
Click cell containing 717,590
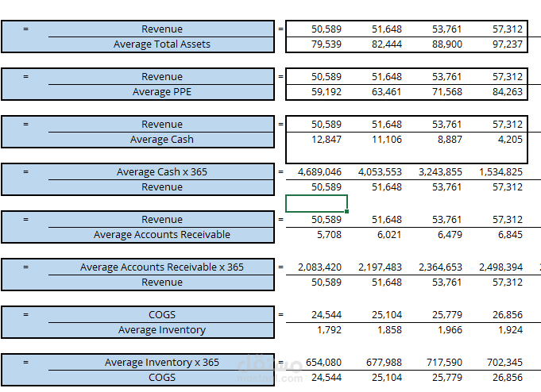444,362
